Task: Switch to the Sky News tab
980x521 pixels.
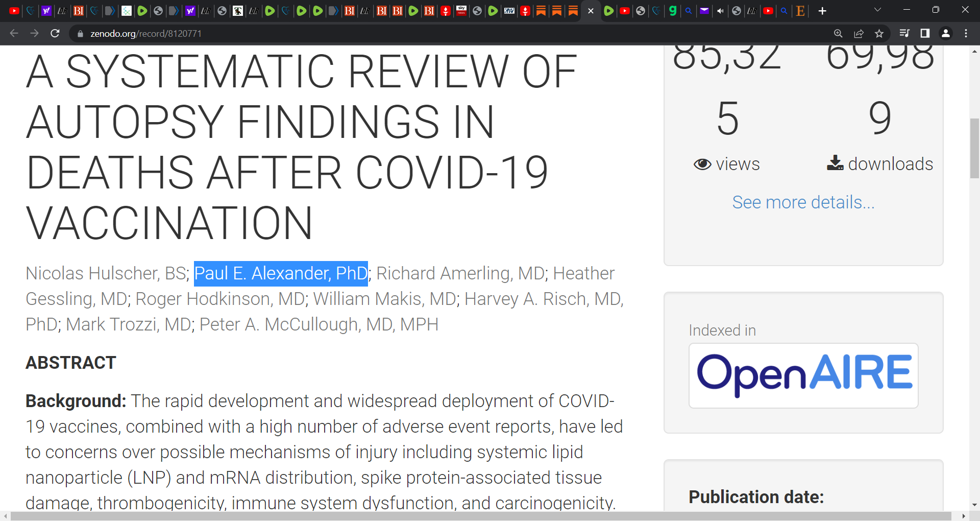Action: 461,11
